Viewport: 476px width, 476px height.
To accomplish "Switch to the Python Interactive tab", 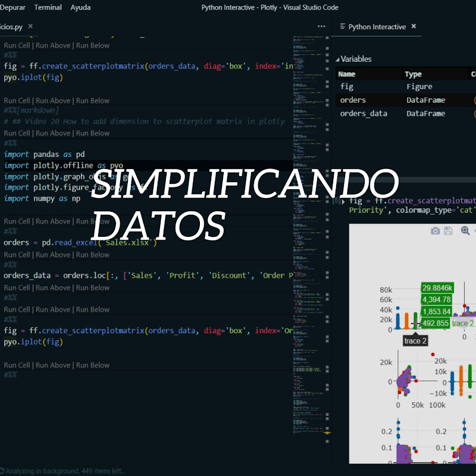I will pos(377,27).
